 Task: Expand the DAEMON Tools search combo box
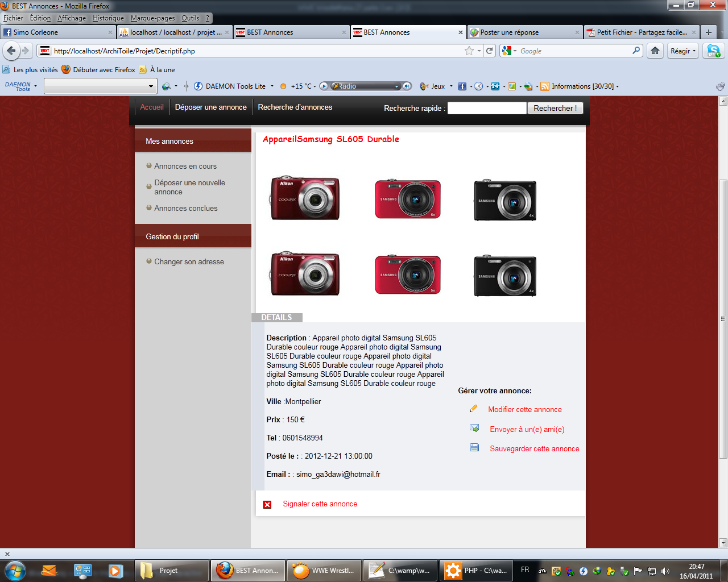coord(151,86)
